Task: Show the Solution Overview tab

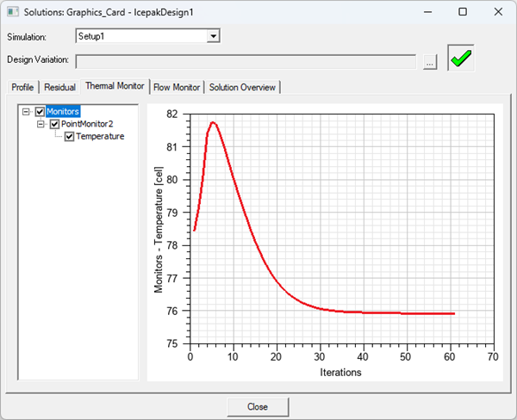Action: point(242,87)
